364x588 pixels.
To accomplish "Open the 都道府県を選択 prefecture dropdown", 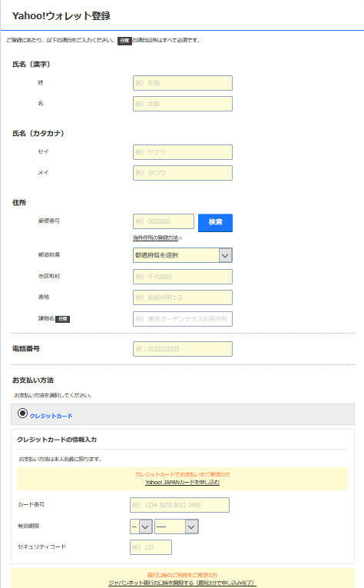I will pos(182,255).
